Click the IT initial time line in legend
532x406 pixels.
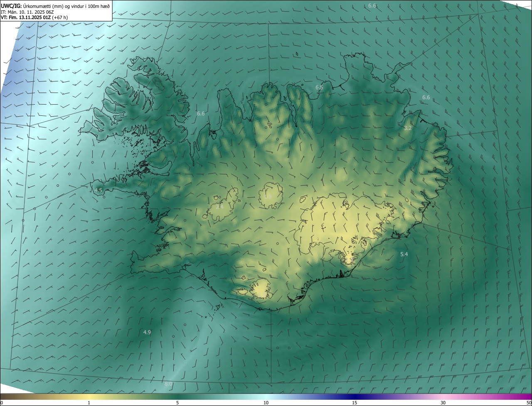[27, 12]
